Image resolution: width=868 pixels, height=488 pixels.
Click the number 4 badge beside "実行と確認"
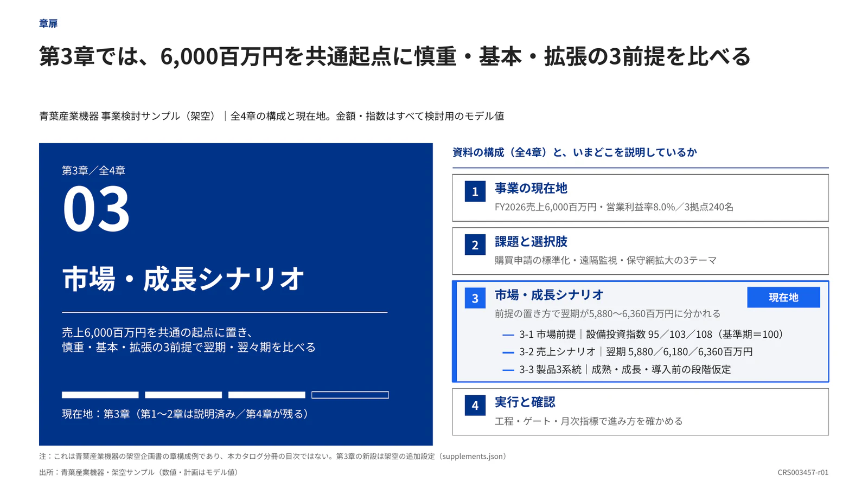point(475,406)
